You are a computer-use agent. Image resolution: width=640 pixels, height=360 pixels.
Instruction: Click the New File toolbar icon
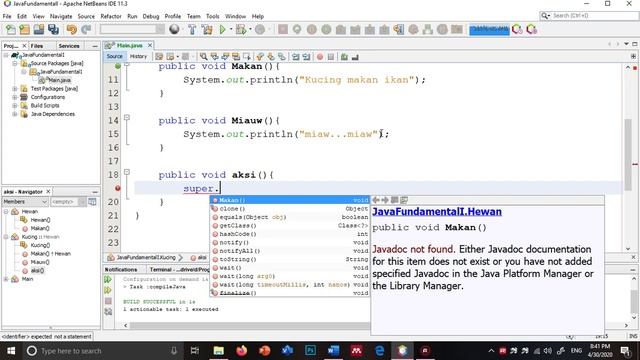[x=11, y=29]
